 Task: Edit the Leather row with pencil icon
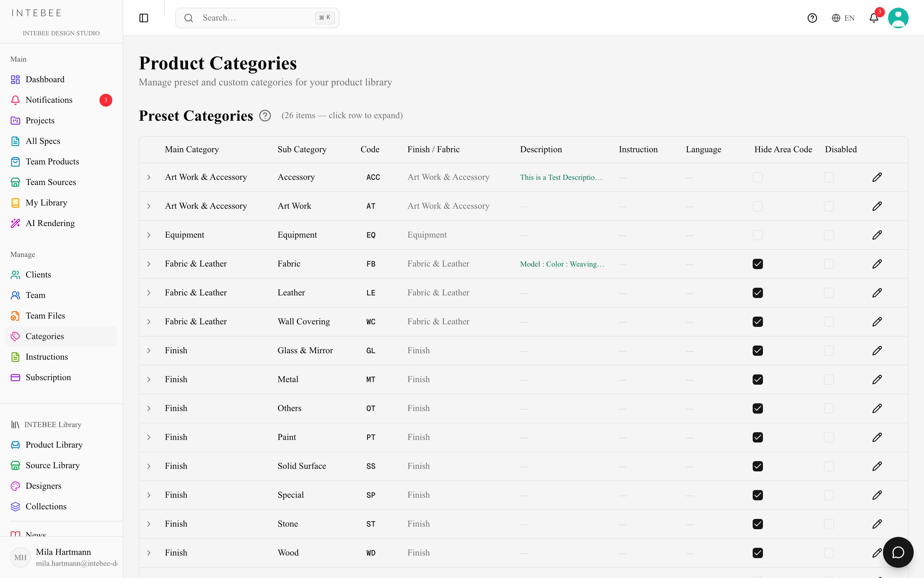tap(877, 293)
